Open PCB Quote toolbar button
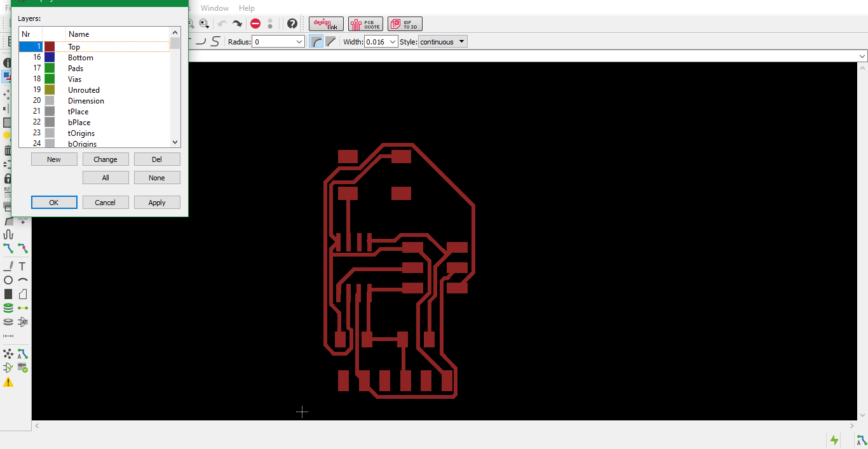Viewport: 868px width, 449px height. pos(366,23)
